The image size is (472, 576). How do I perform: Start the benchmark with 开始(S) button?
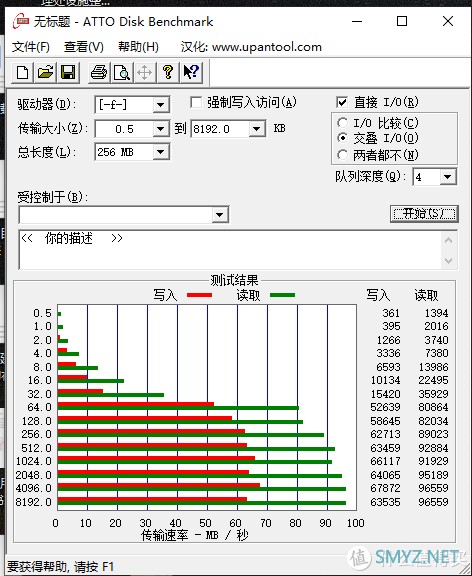click(x=424, y=213)
